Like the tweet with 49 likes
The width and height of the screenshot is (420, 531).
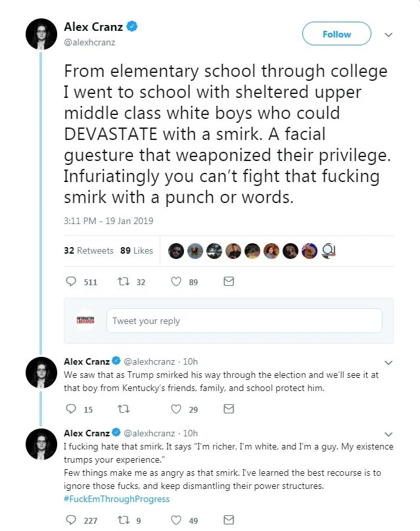[176, 520]
